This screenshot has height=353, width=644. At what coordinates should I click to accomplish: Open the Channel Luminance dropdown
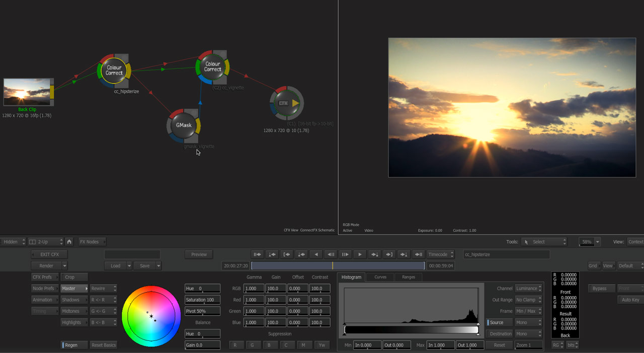pyautogui.click(x=529, y=289)
